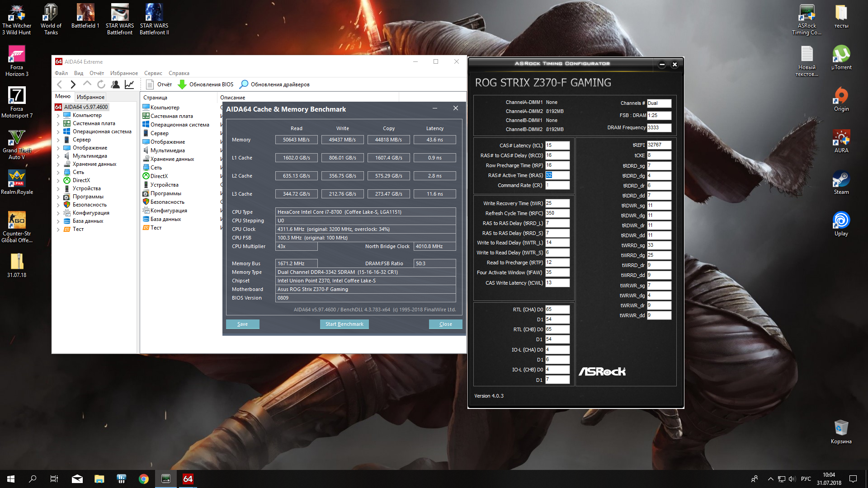Viewport: 868px width, 488px height.
Task: Click the graph chart toolbar icon
Action: [x=129, y=84]
